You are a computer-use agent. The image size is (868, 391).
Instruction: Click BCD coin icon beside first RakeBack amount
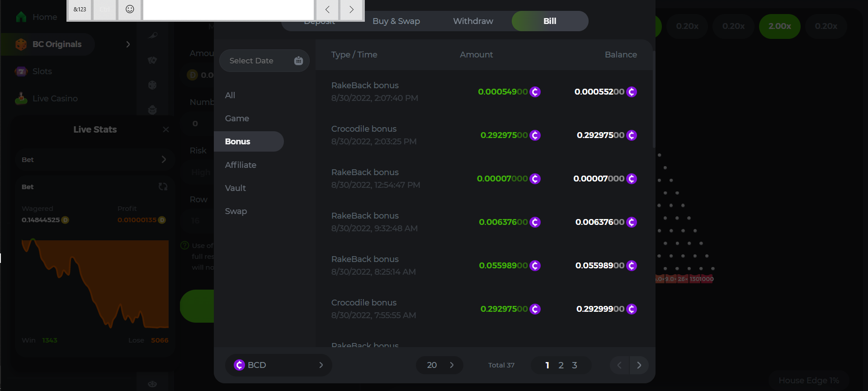[x=535, y=92]
